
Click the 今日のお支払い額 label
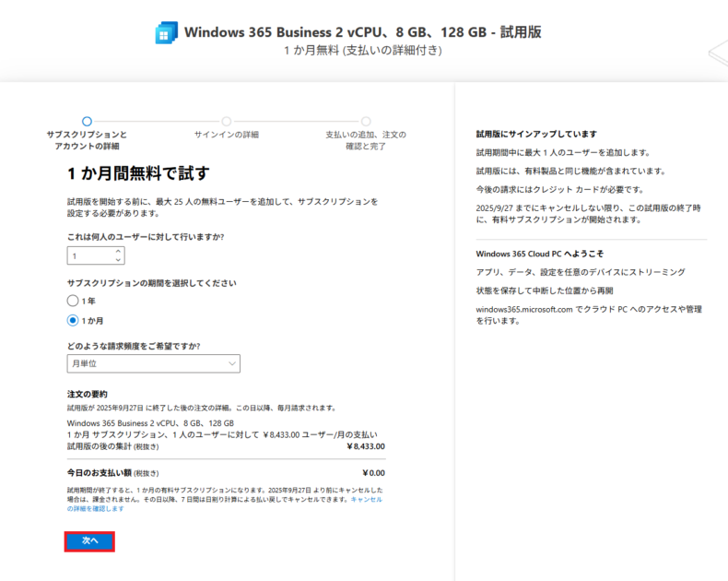(x=100, y=473)
